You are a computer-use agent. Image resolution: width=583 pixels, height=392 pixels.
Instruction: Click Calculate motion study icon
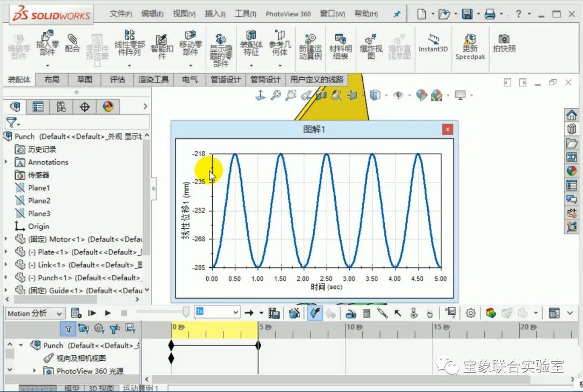coord(76,313)
